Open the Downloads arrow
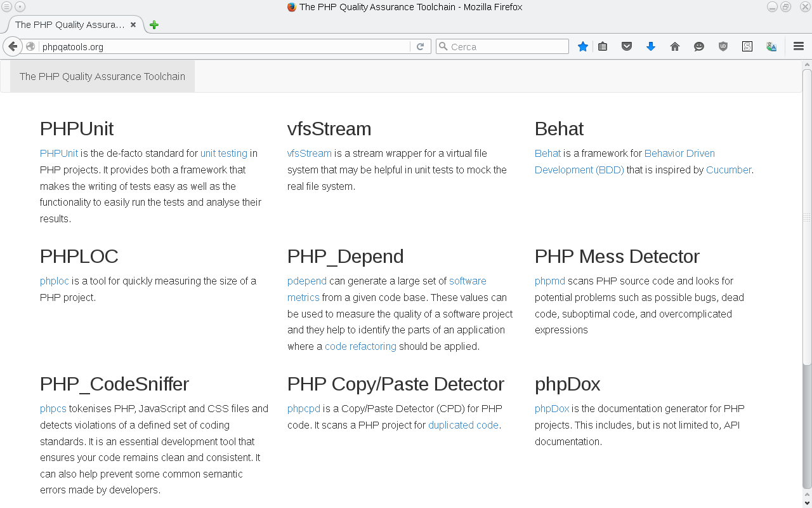This screenshot has height=508, width=812. point(651,46)
